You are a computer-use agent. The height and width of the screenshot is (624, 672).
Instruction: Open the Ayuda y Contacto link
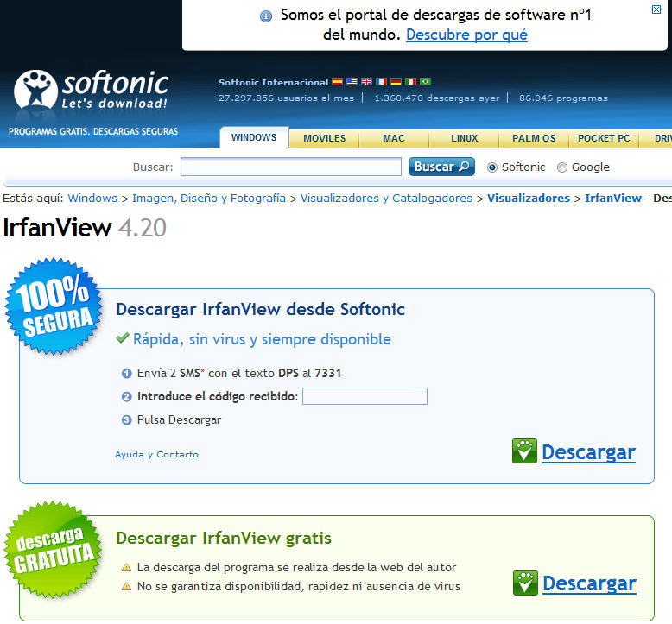[156, 454]
